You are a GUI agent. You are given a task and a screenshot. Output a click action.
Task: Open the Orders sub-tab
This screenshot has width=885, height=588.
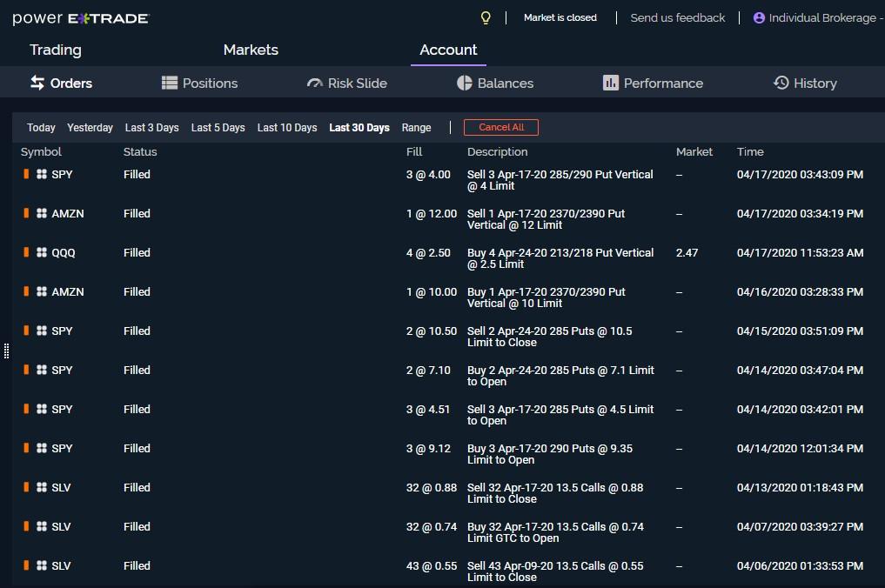point(61,83)
